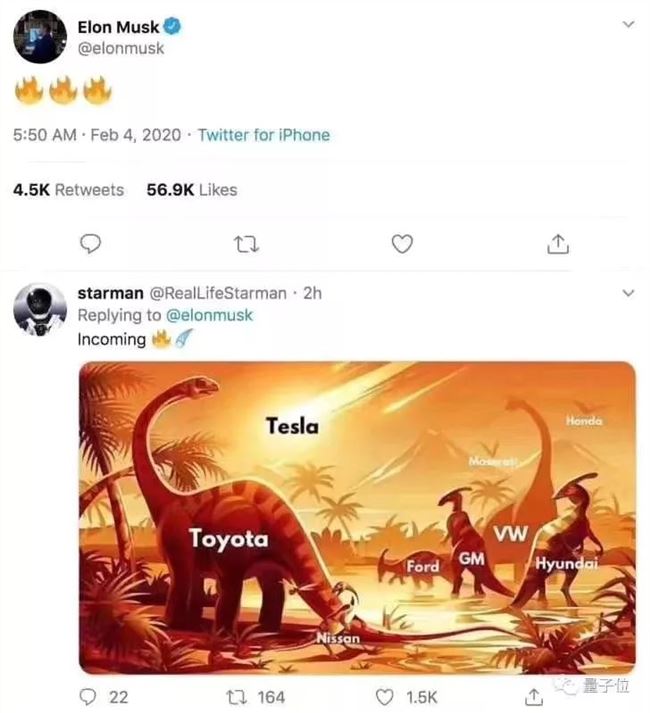Open the @RealLifeStarman handle
650x713 pixels.
coord(217,293)
